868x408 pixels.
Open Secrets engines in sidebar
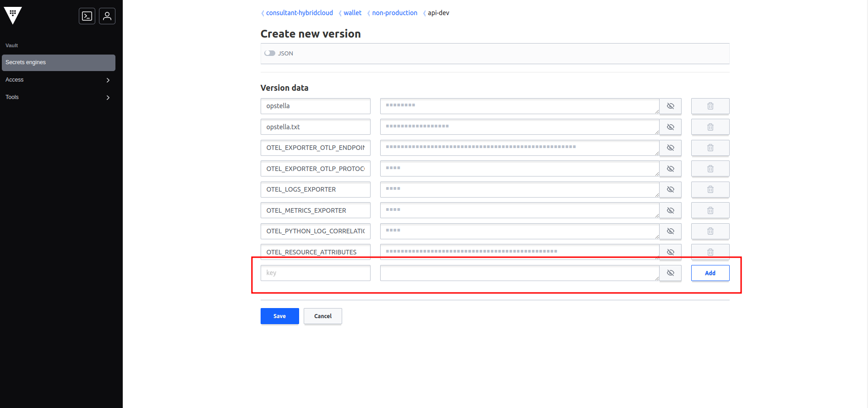pos(59,62)
